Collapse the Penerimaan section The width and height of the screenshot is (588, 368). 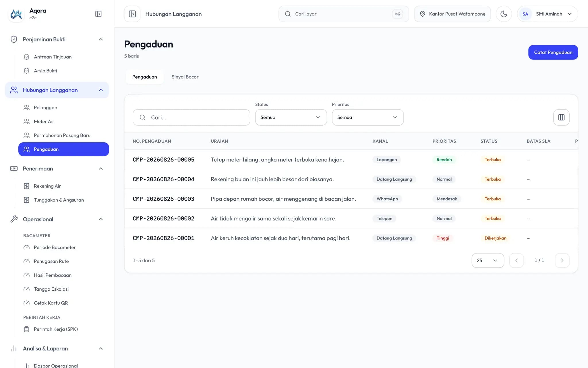tap(57, 168)
